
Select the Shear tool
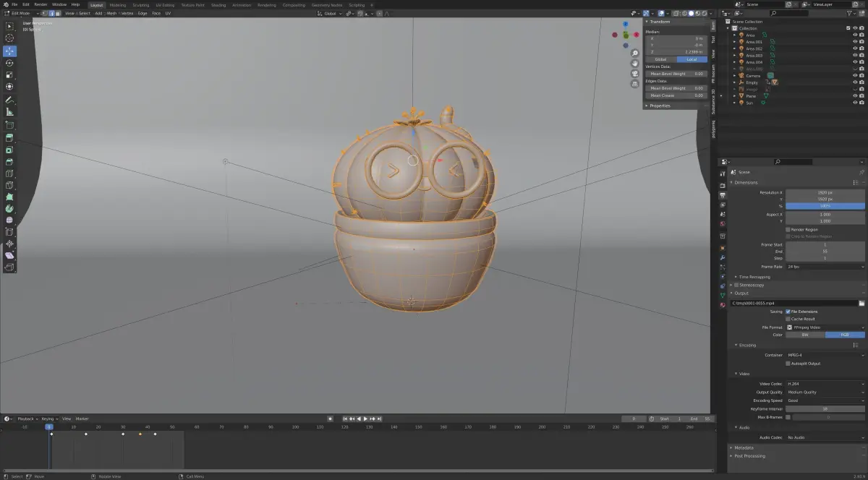[9, 255]
